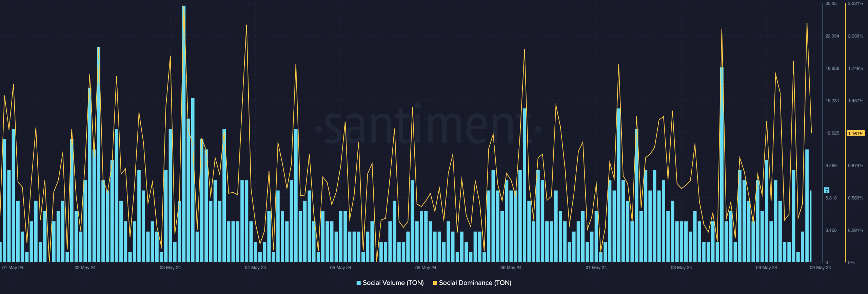Click the 1.457% dominance axis value
Screen dimensions: 868x294
855,101
